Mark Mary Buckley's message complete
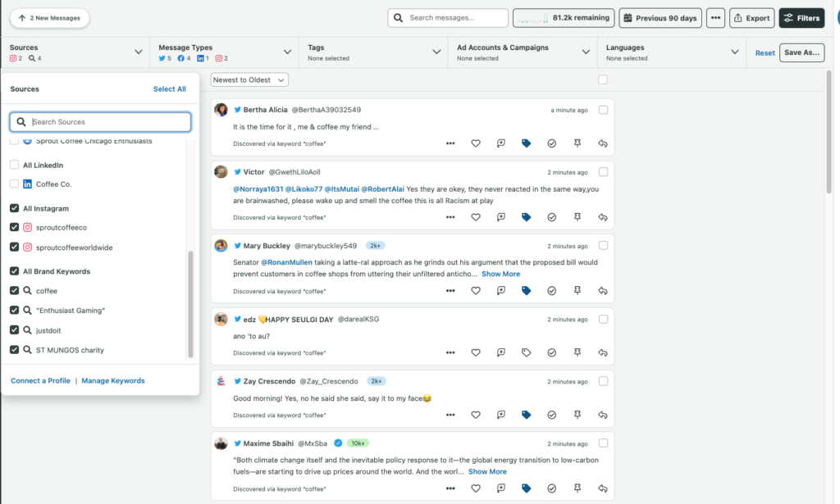The height and width of the screenshot is (504, 840). click(552, 291)
